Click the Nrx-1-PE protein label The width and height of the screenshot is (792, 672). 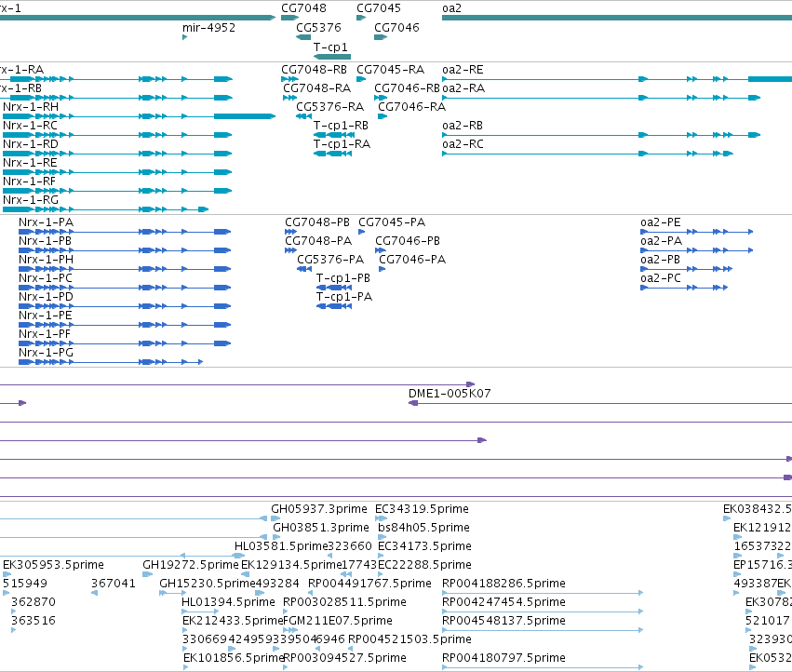pyautogui.click(x=46, y=316)
